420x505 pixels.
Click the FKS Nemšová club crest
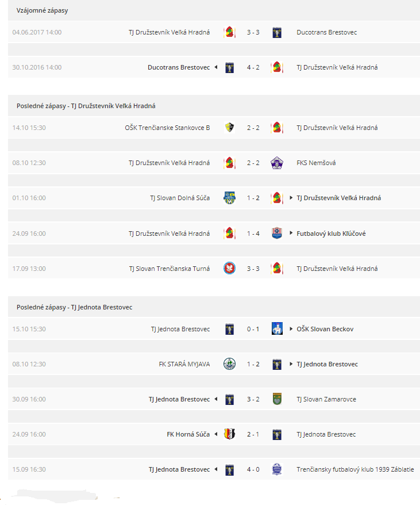point(277,163)
